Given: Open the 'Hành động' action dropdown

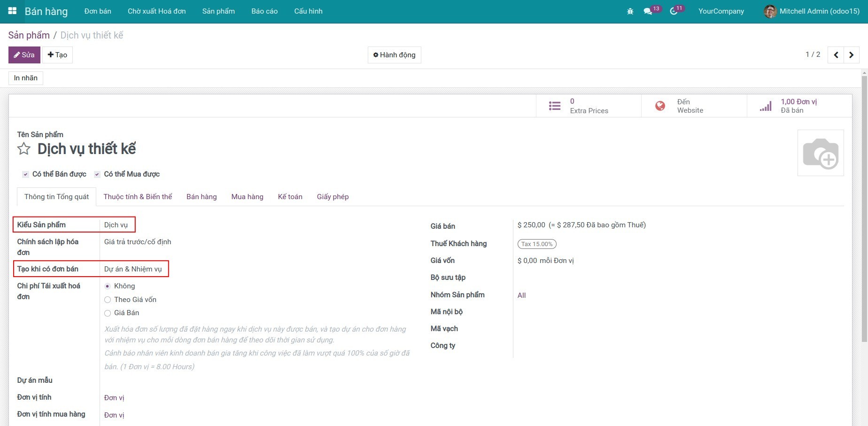Looking at the screenshot, I should (x=394, y=55).
